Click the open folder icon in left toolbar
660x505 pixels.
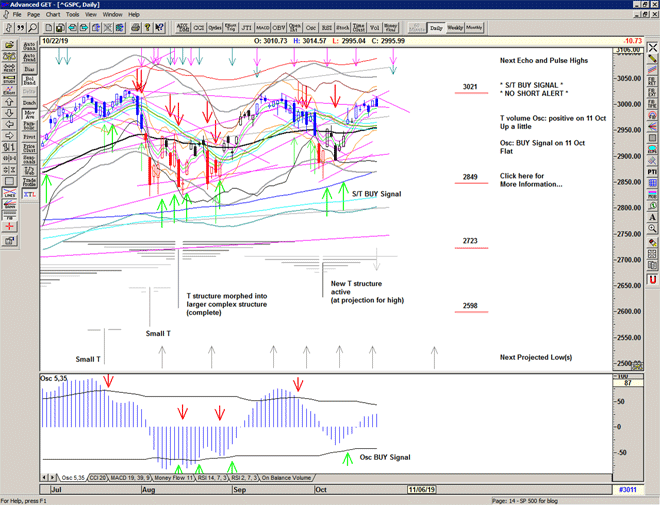(x=9, y=45)
